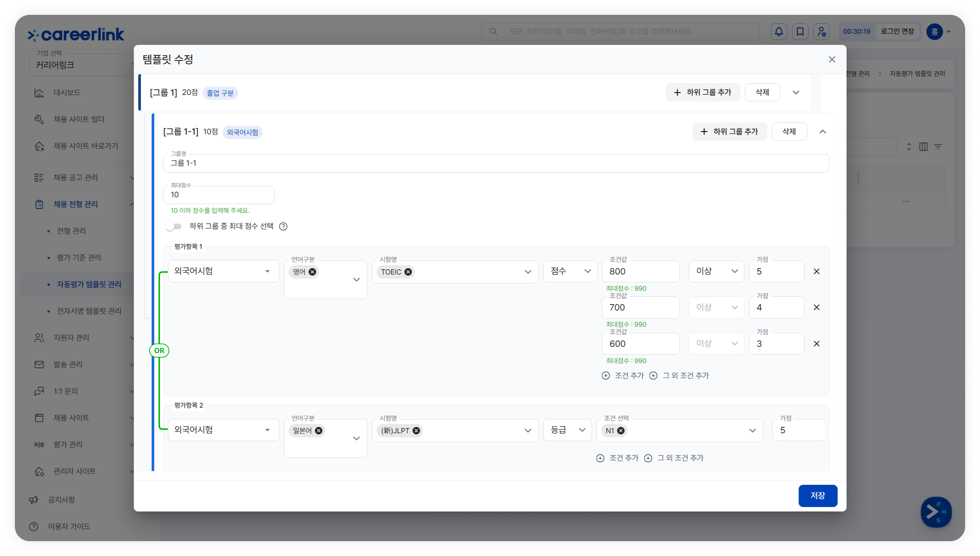Click the bookmark icon in header

pyautogui.click(x=800, y=31)
